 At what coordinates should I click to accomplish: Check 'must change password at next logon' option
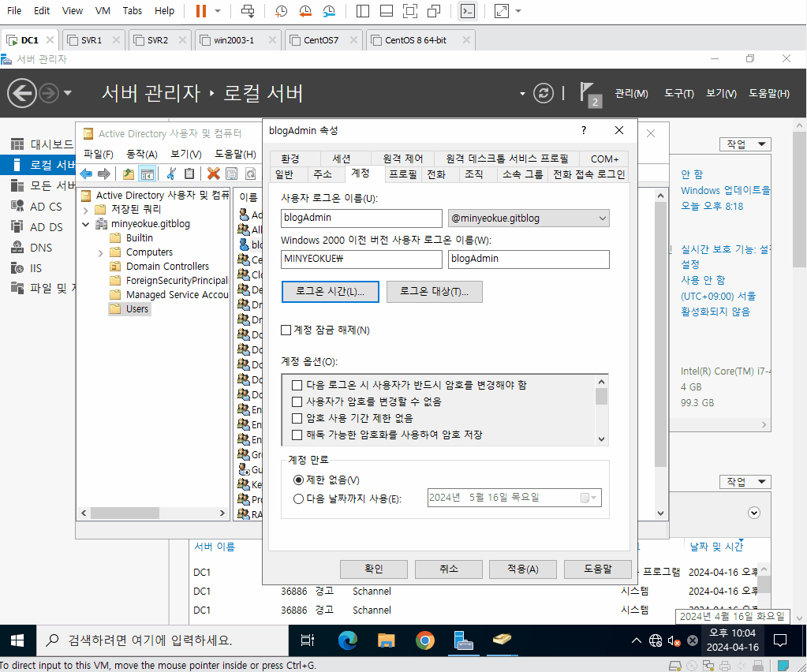(297, 386)
